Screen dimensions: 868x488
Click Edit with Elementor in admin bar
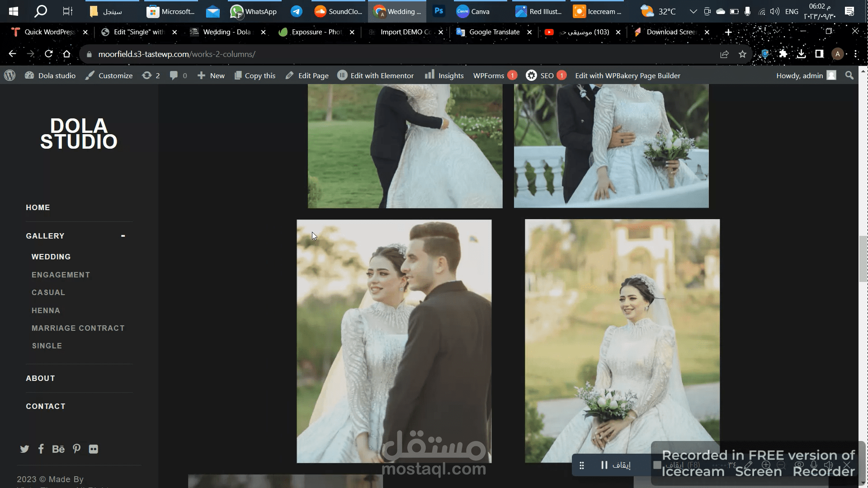(x=376, y=75)
